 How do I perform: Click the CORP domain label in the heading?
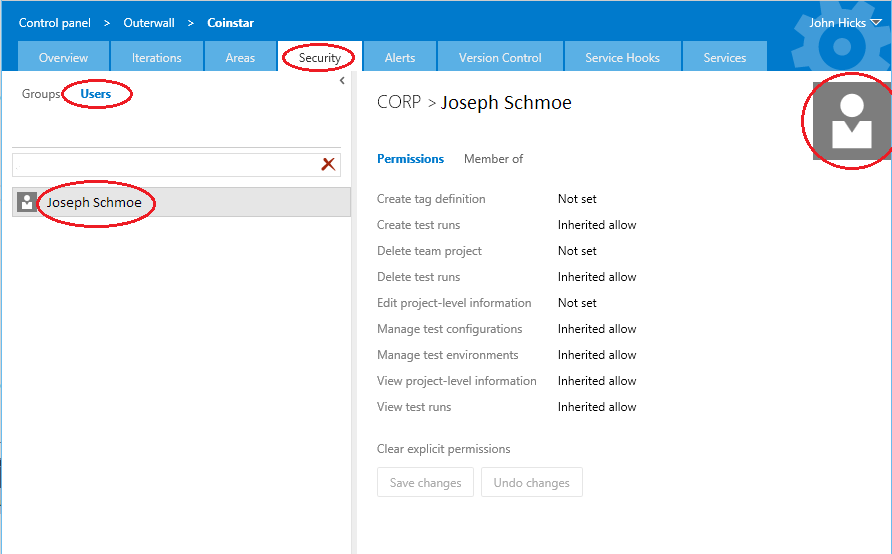pyautogui.click(x=399, y=102)
